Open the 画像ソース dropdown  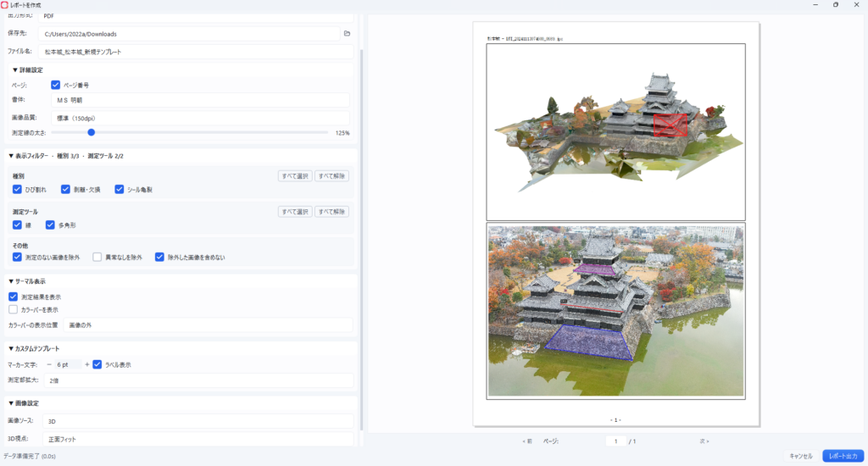[x=198, y=421]
